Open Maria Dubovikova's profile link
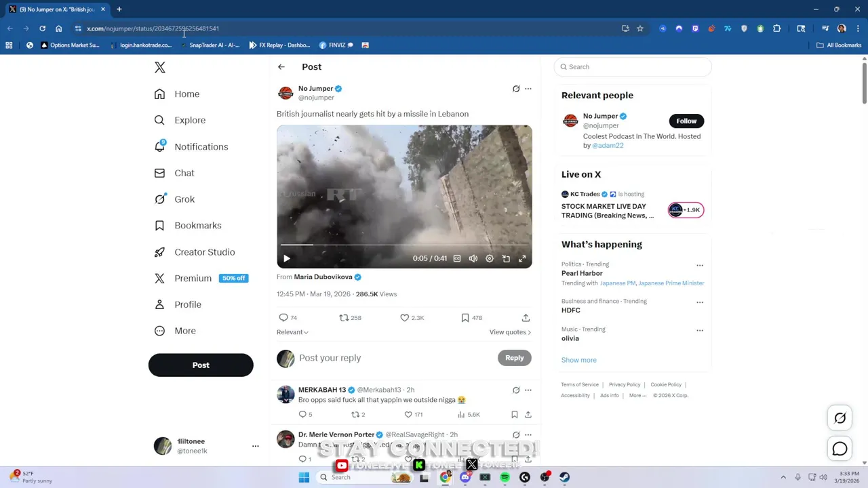This screenshot has height=488, width=868. (x=323, y=277)
